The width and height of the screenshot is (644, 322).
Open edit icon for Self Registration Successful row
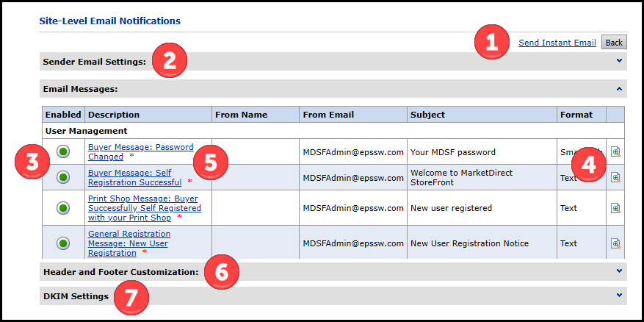(x=615, y=177)
